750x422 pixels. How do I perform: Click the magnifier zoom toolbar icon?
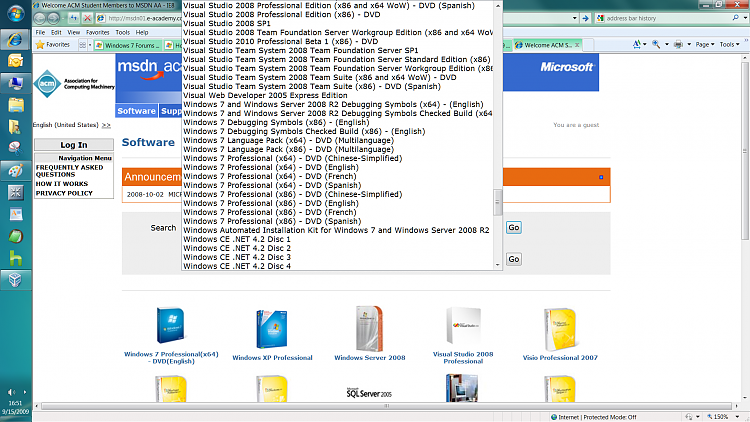click(656, 44)
